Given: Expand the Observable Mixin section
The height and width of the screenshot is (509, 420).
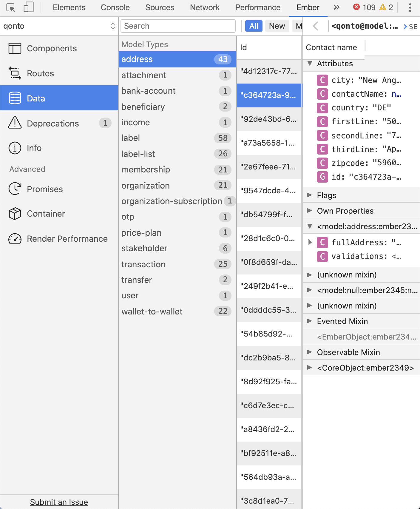Looking at the screenshot, I should click(x=310, y=352).
